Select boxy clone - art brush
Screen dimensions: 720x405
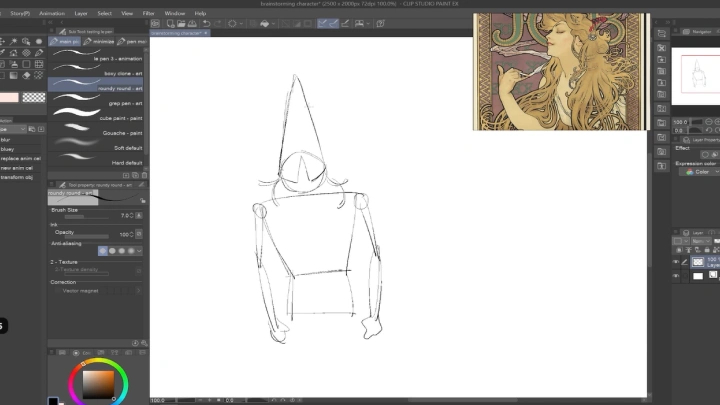96,70
